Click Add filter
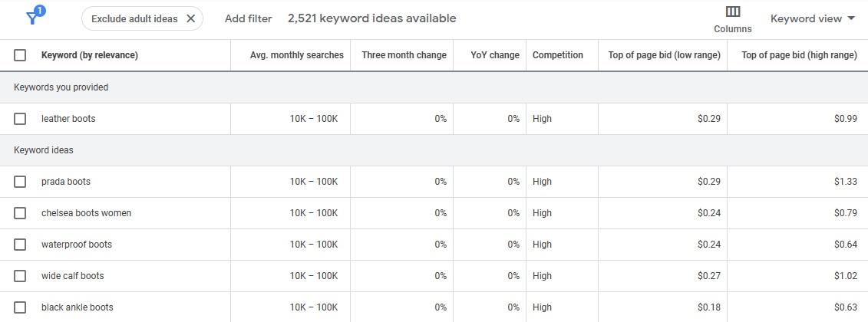The height and width of the screenshot is (322, 868). (x=248, y=18)
